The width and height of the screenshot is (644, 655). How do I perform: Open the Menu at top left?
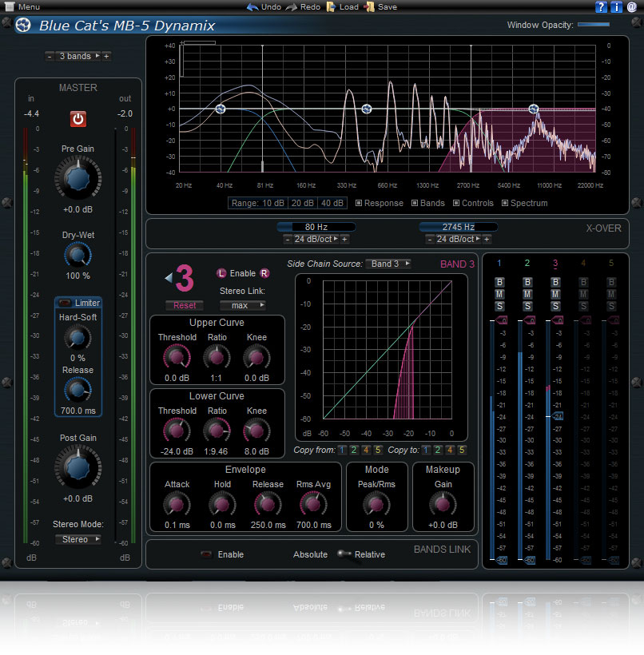click(x=22, y=7)
